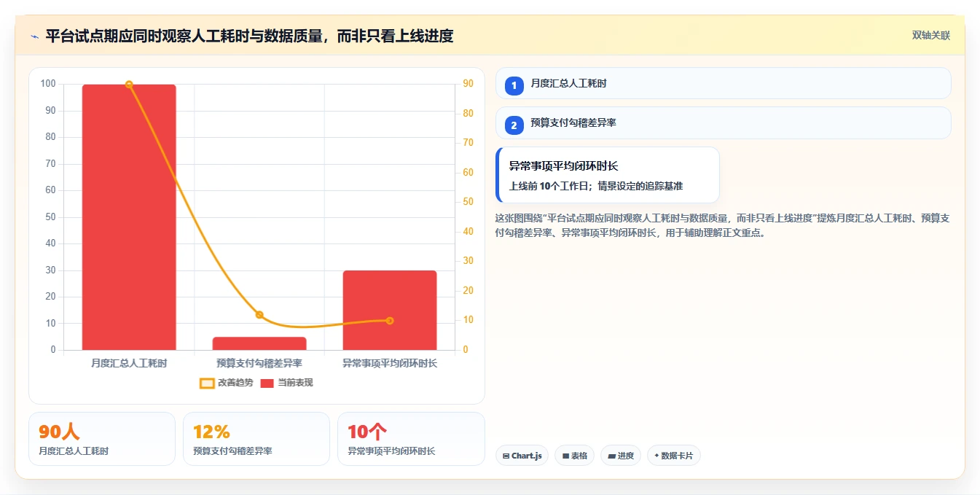Select list item 2 预算支付勾稽差异率
This screenshot has height=495, width=980.
click(723, 122)
